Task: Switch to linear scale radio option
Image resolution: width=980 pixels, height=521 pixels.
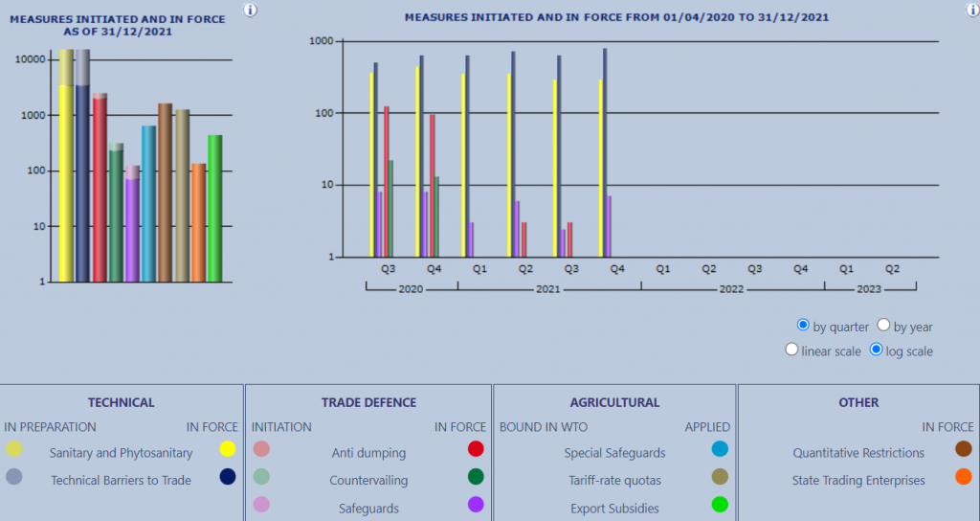Action: 791,350
